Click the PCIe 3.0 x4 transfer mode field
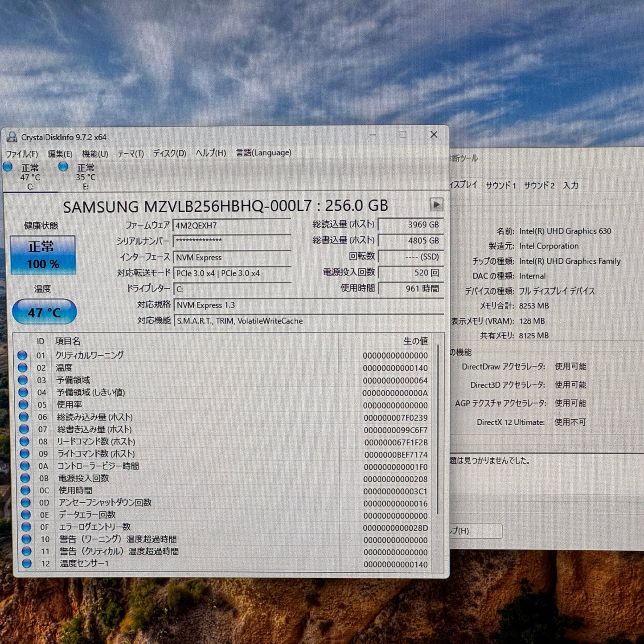 (x=232, y=273)
